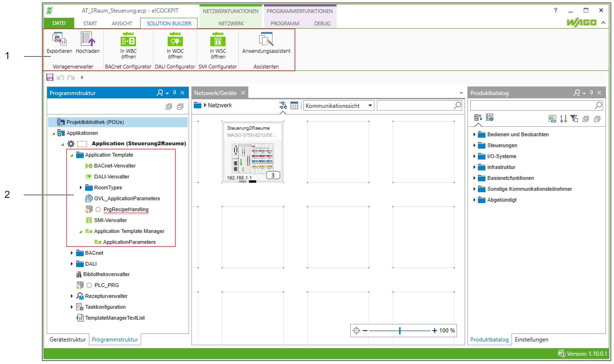The height and width of the screenshot is (364, 614).
Task: Click Netzwerk breadcrumb link
Action: click(x=220, y=105)
